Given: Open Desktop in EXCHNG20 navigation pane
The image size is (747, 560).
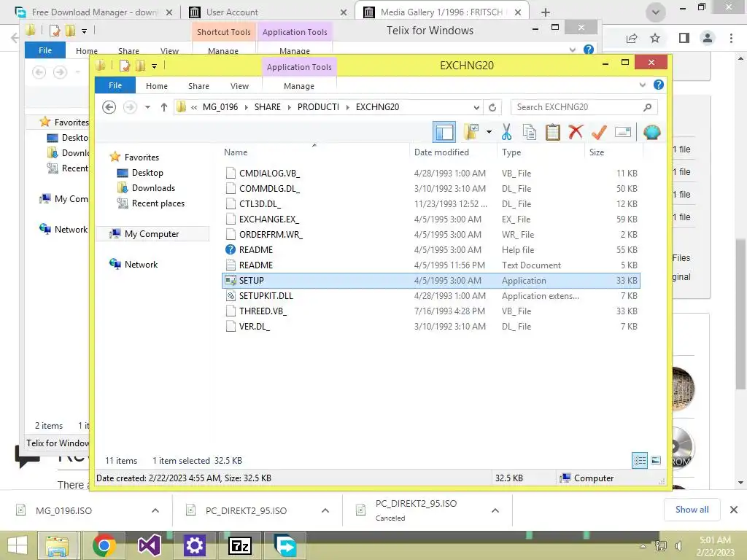Looking at the screenshot, I should 147,173.
